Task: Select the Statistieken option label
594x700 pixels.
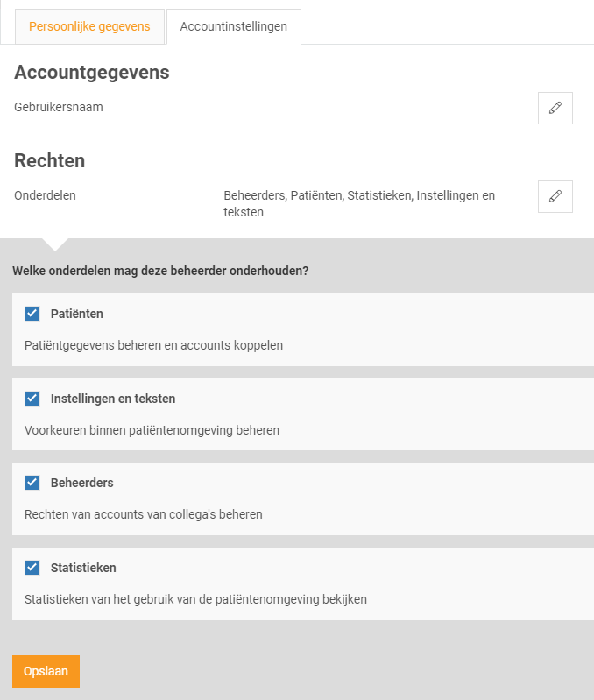Action: tap(83, 568)
